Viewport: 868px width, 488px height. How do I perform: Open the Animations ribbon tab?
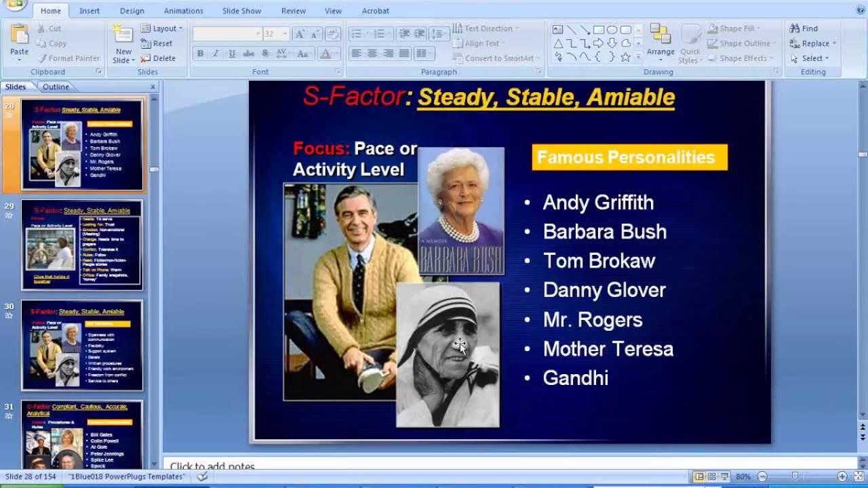click(x=183, y=11)
